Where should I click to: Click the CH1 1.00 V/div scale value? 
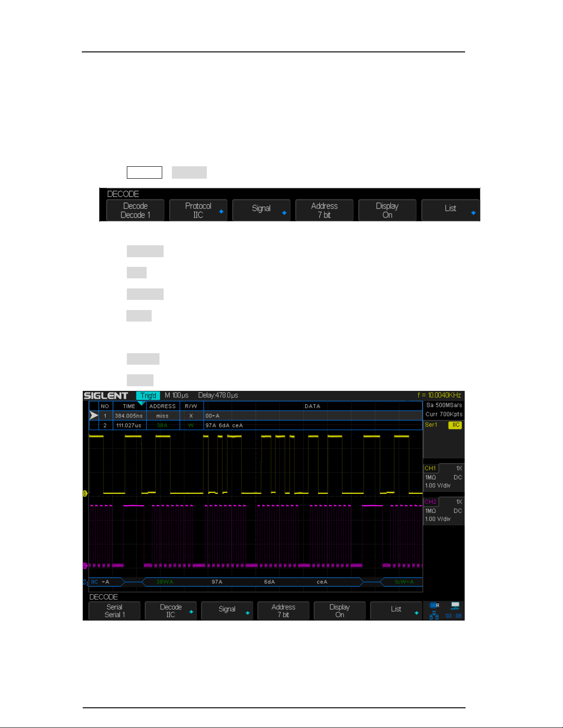point(438,485)
